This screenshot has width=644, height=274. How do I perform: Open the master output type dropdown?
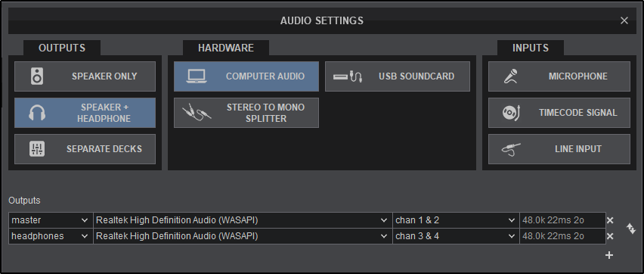tap(51, 220)
